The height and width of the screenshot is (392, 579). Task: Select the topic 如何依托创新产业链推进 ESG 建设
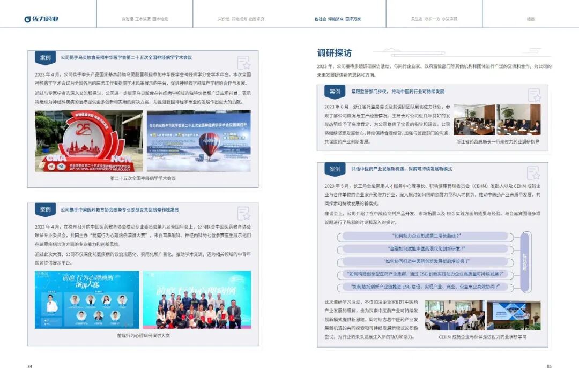426,287
